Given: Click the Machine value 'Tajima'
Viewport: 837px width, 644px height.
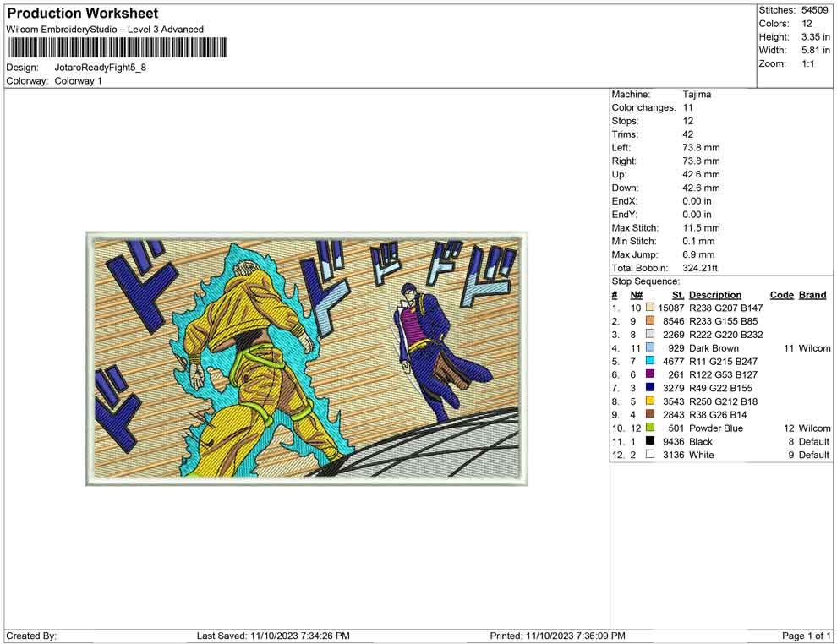Looking at the screenshot, I should click(x=697, y=95).
